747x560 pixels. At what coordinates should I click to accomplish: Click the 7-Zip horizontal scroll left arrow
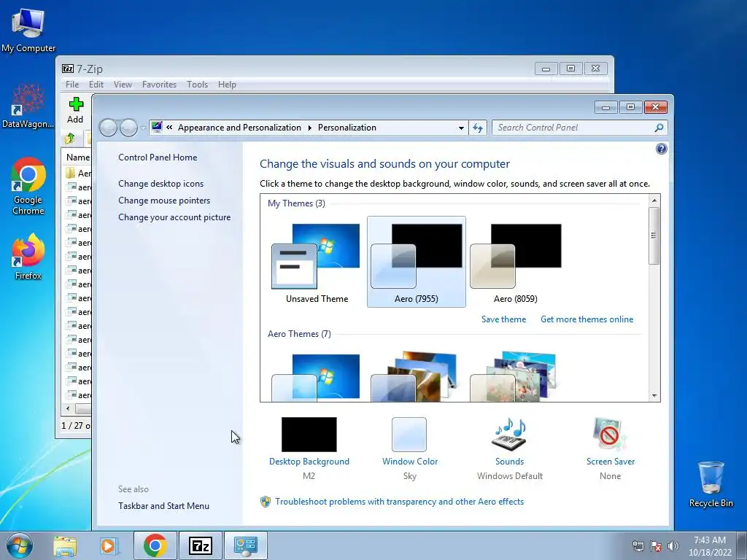[68, 408]
